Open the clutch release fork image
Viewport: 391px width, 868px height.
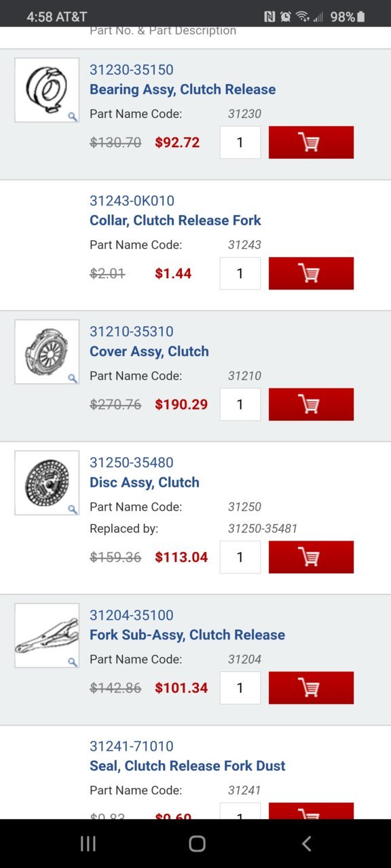47,635
